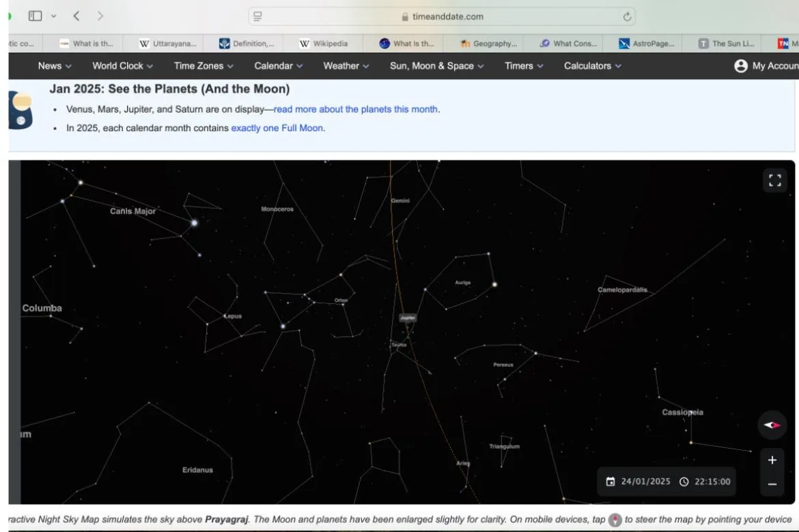Open the Calculators navigation menu

[x=592, y=66]
